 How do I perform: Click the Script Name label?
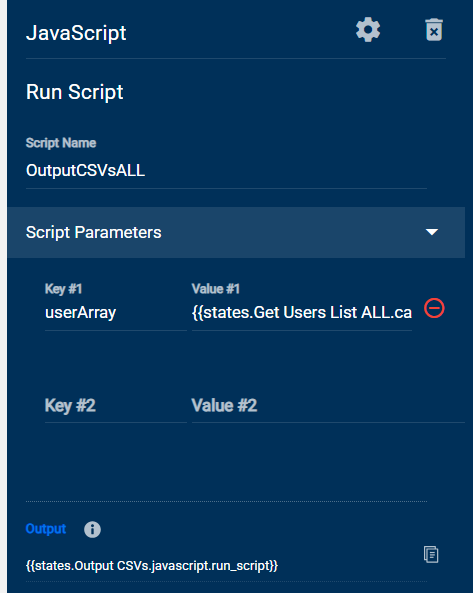coord(61,143)
